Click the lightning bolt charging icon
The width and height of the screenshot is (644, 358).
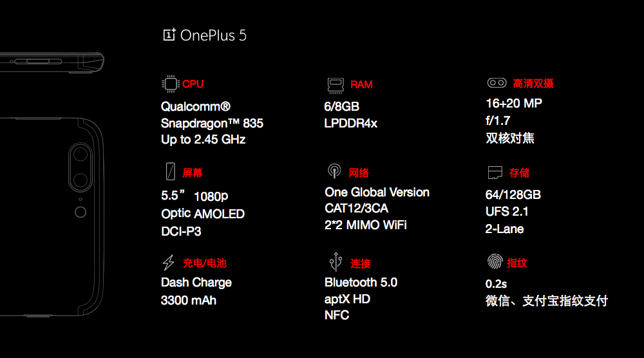[x=169, y=263]
